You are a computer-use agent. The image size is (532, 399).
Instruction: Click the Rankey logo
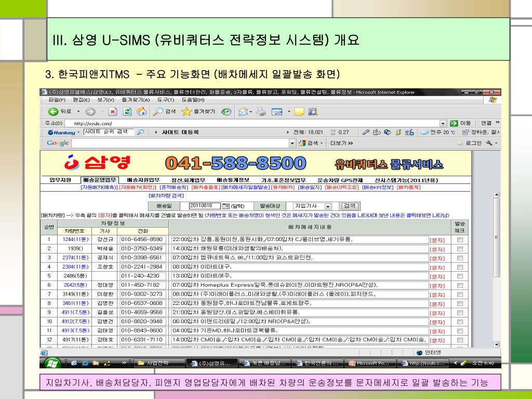pos(61,132)
